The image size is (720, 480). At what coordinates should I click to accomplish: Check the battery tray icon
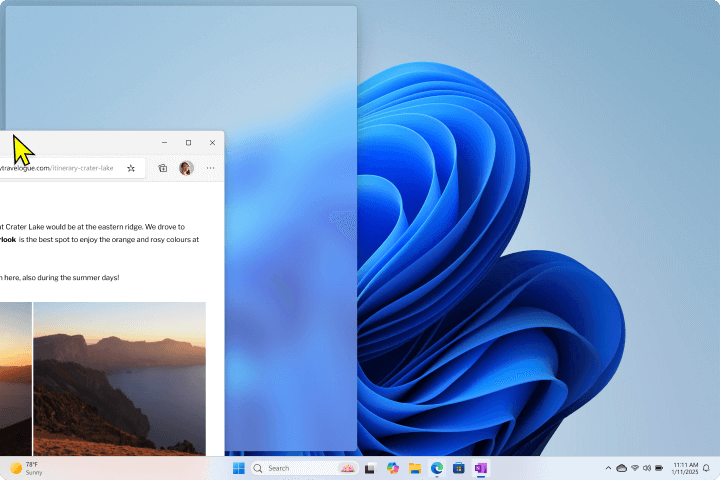(659, 468)
